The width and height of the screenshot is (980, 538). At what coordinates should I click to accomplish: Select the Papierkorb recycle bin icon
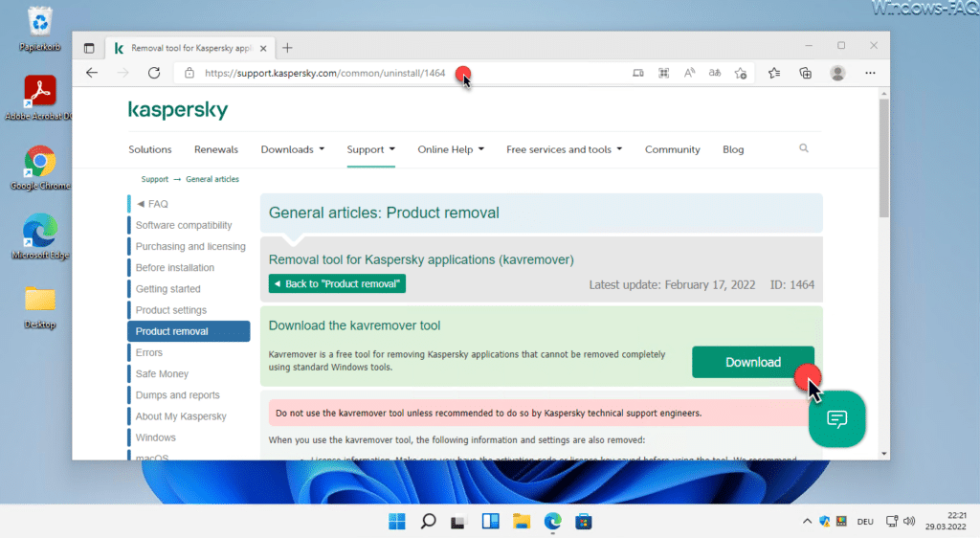[x=40, y=29]
